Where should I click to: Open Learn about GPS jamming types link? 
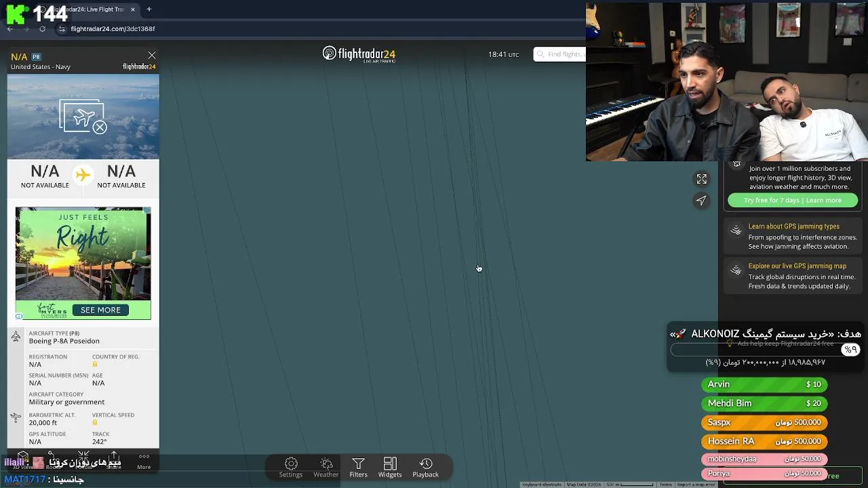coord(793,226)
